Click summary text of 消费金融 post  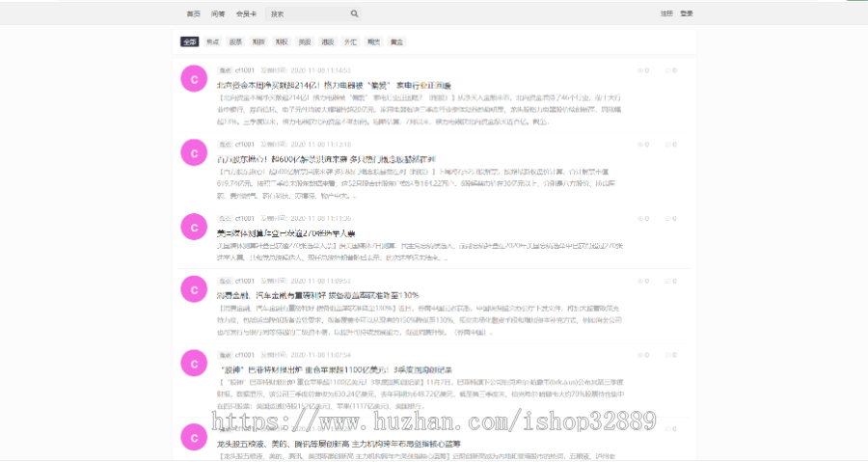click(420, 320)
